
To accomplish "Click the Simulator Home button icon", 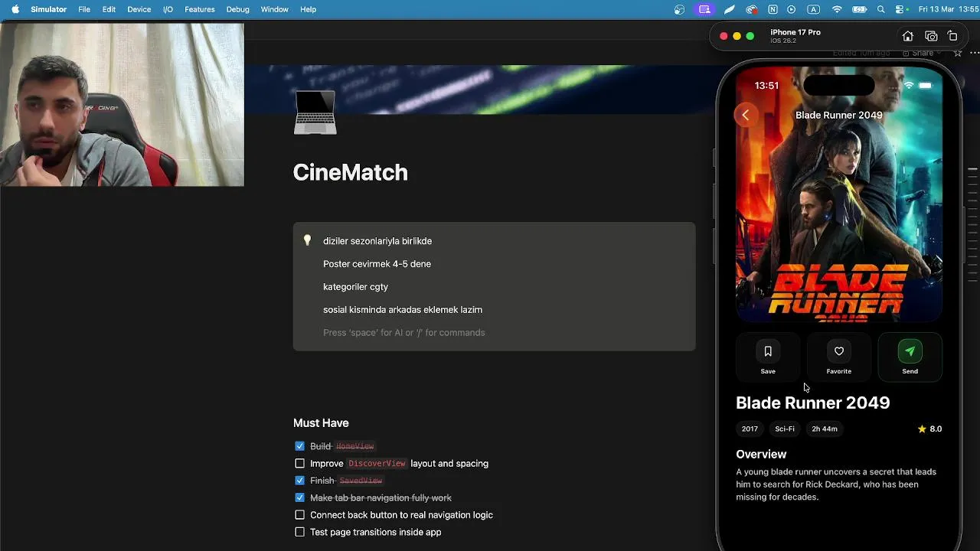I will pyautogui.click(x=907, y=36).
